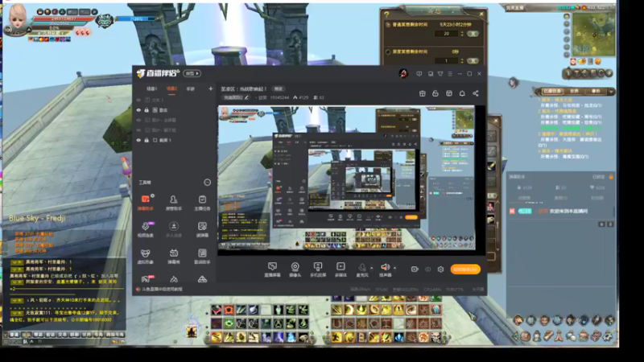Viewport: 644px width, 362px height.
Task: Click the game minimap
Action: point(594,34)
